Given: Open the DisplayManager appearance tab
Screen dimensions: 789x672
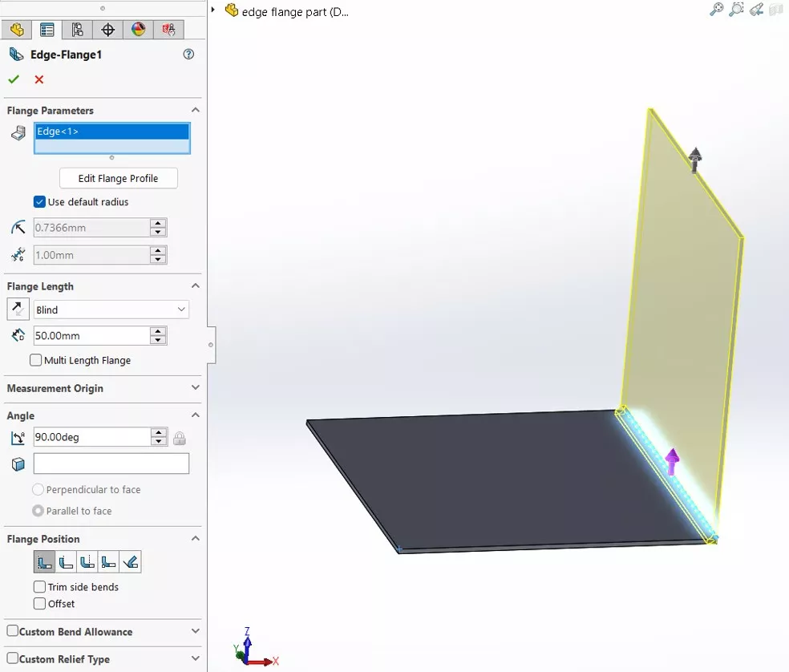Looking at the screenshot, I should (x=139, y=30).
